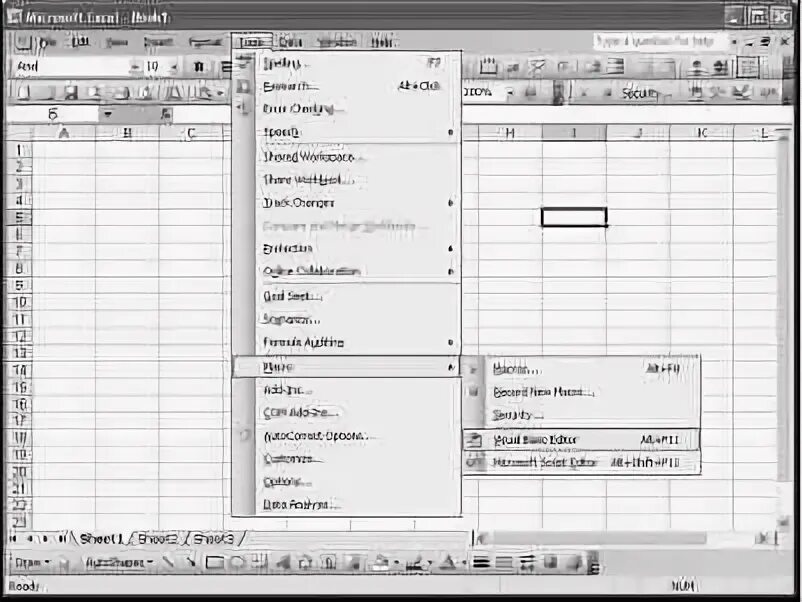Choose Macros... from the Macro submenu
Screen dimensions: 802x602
pos(581,369)
